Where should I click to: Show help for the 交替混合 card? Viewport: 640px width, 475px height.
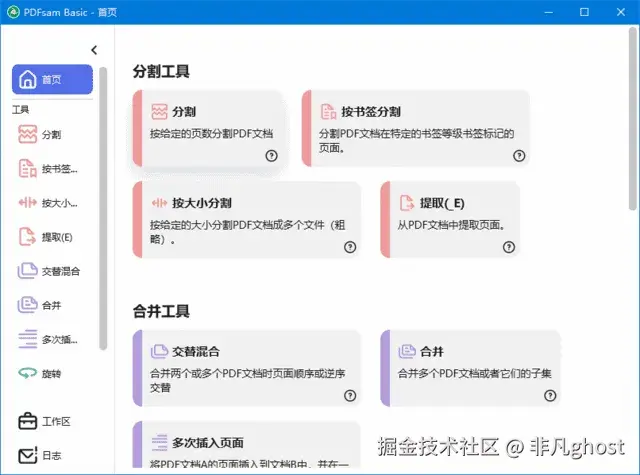click(x=350, y=395)
